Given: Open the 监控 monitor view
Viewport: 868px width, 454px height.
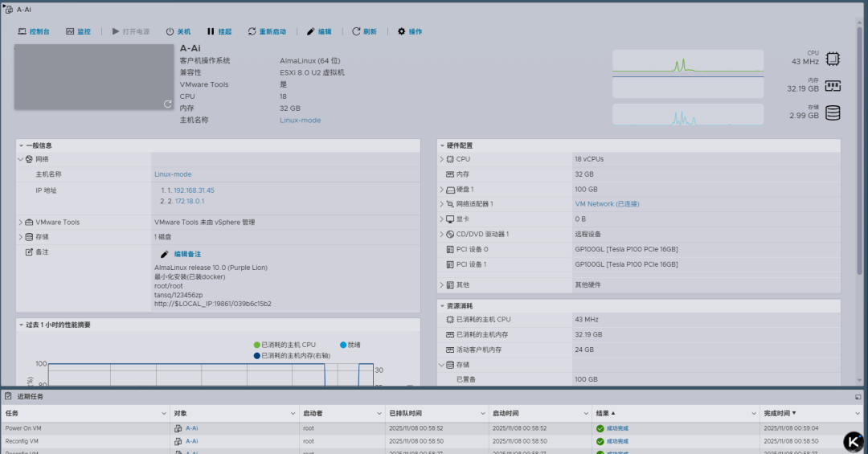Looking at the screenshot, I should pos(78,31).
